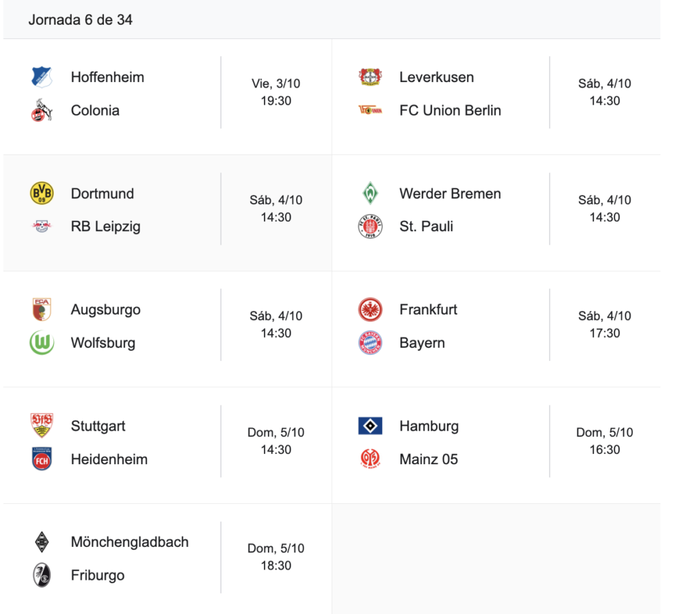Click the Dortmund BVB logo

42,193
